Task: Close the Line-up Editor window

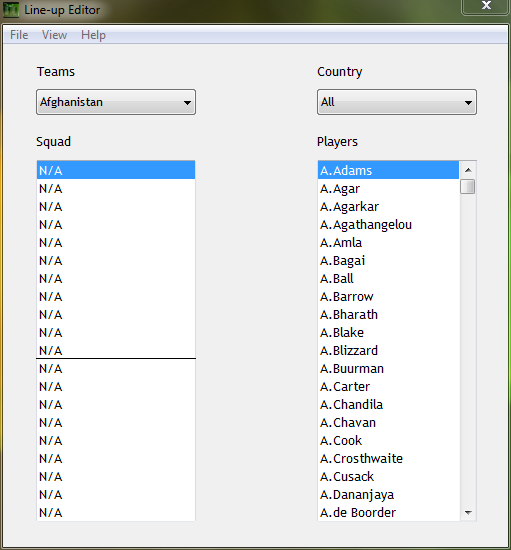Action: tap(486, 6)
